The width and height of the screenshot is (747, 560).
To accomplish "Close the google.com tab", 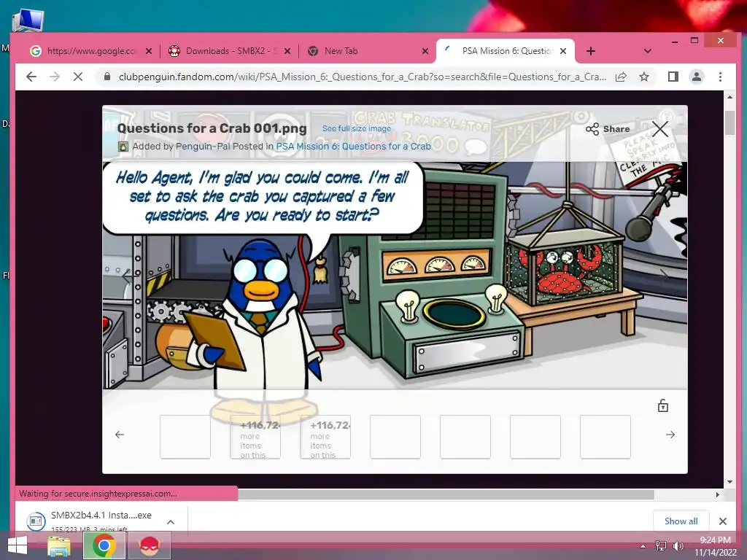I will tap(149, 51).
